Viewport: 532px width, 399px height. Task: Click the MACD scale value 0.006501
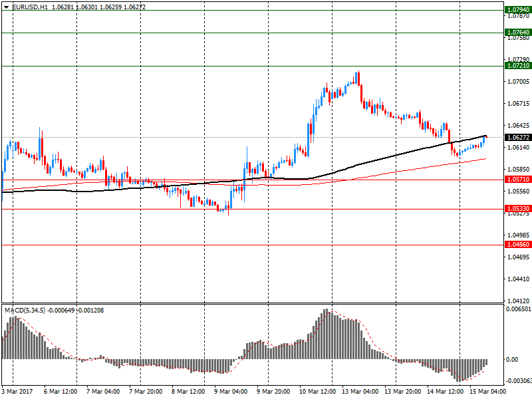519,309
